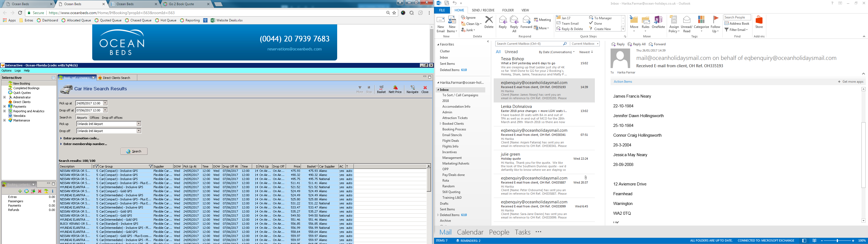Screen dimensions: 868x244
Task: Reload the browser page
Action: coord(20,13)
